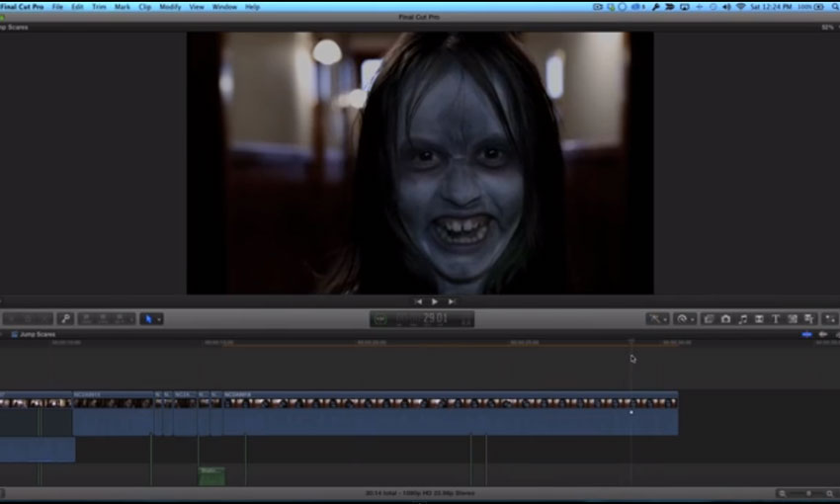The image size is (840, 504).
Task: Click the Sat 12:24 PM clock
Action: (x=771, y=7)
